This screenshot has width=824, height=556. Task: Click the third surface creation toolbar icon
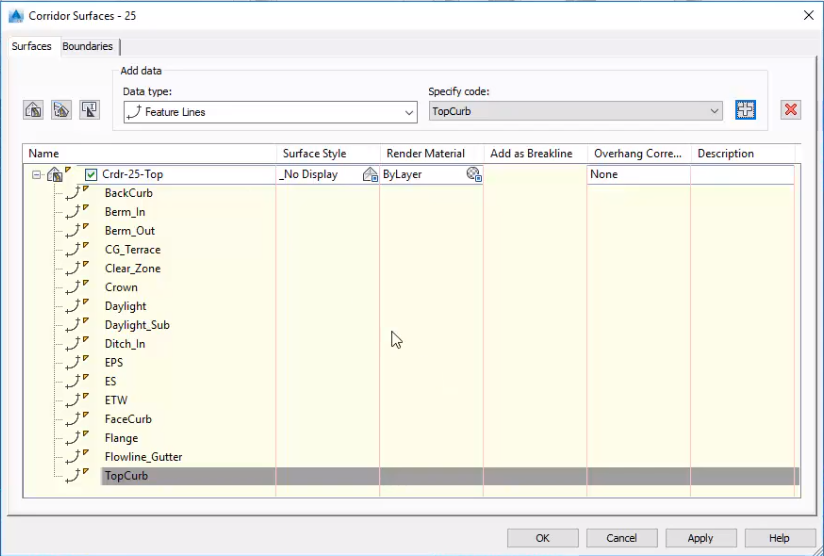[x=89, y=110]
